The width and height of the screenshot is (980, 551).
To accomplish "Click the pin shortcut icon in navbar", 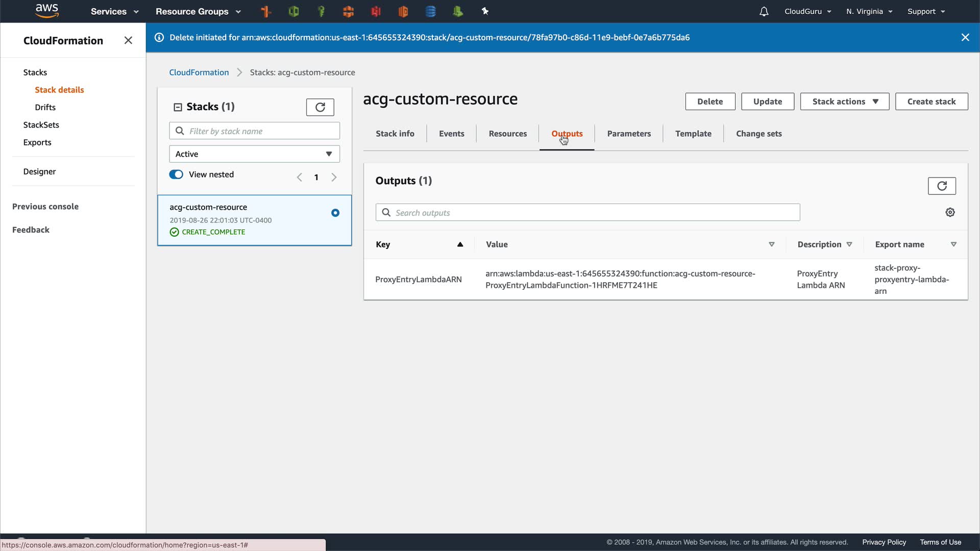I will pos(485,11).
